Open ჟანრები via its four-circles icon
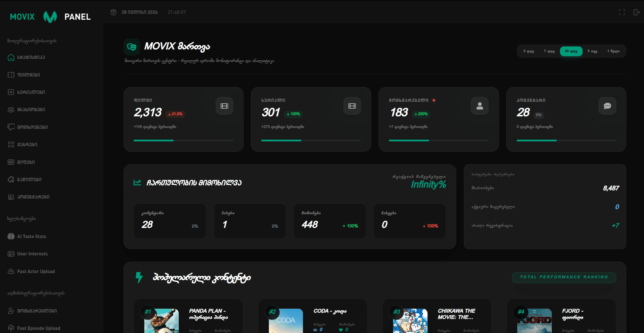The width and height of the screenshot is (644, 333). pos(11,144)
